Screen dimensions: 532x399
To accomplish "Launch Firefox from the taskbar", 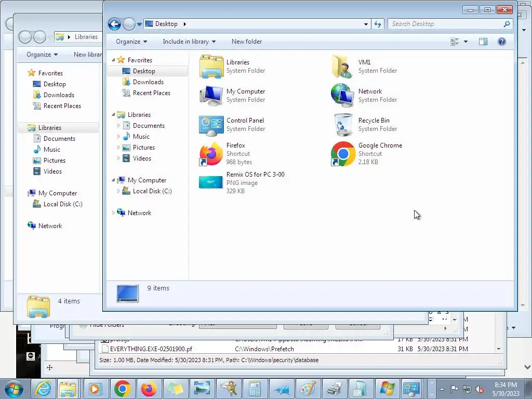I will (149, 389).
